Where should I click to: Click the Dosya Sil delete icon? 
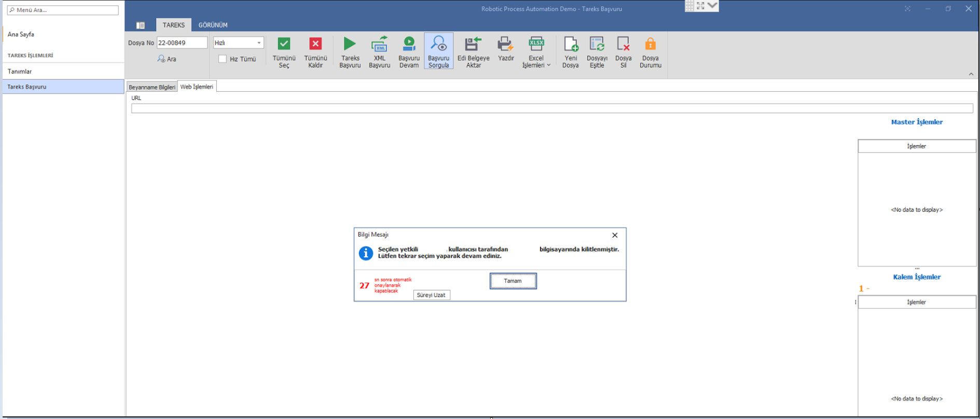pyautogui.click(x=623, y=45)
